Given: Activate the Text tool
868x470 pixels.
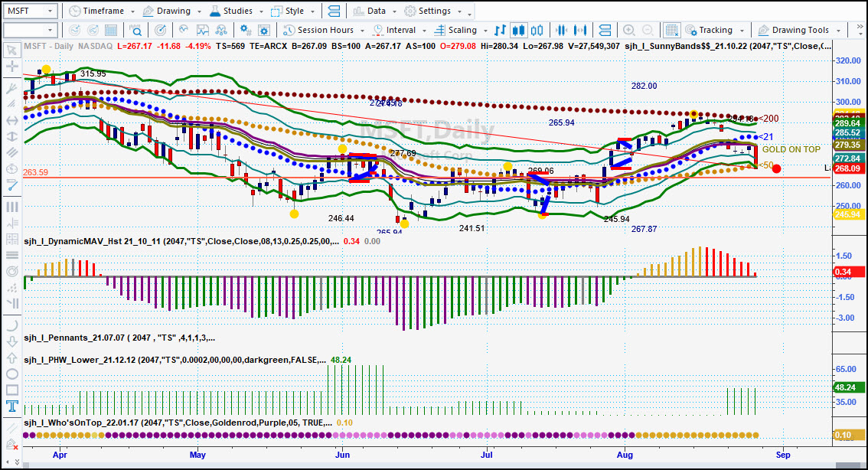Looking at the screenshot, I should tap(11, 406).
